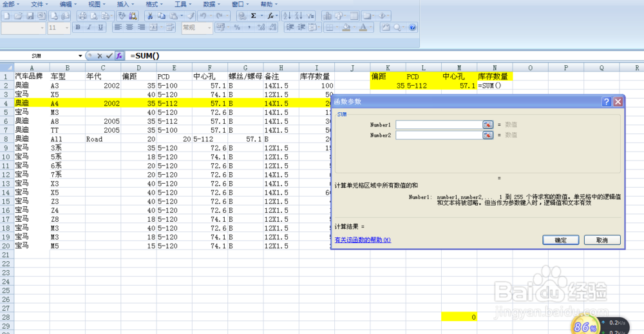
Task: Click the Format Painter brush icon
Action: point(191,16)
